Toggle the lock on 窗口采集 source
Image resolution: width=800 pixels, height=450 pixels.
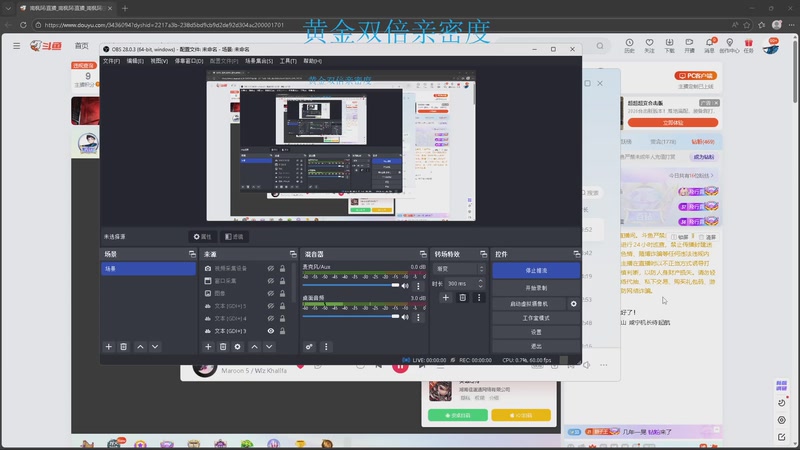coord(282,281)
